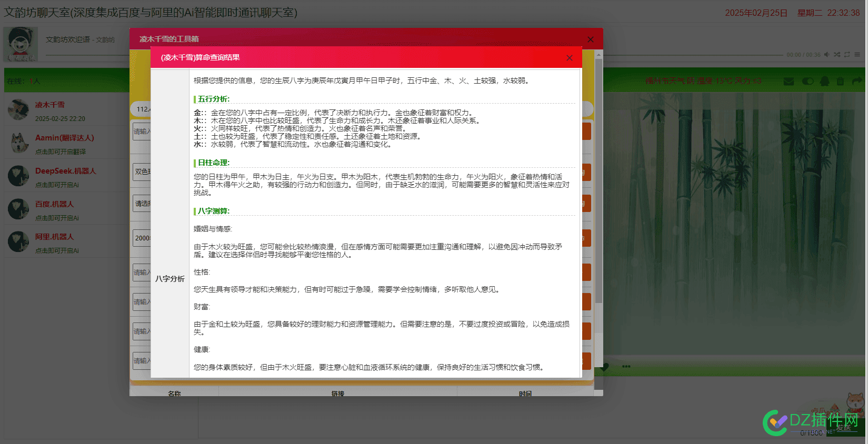The height and width of the screenshot is (444, 868).
Task: Click the 文韵坊 logo avatar at top left
Action: [21, 44]
